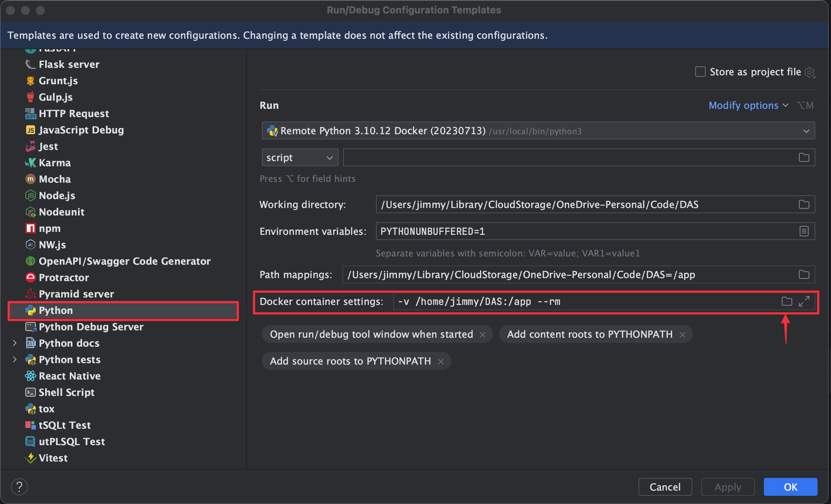Click the OK button

[790, 487]
